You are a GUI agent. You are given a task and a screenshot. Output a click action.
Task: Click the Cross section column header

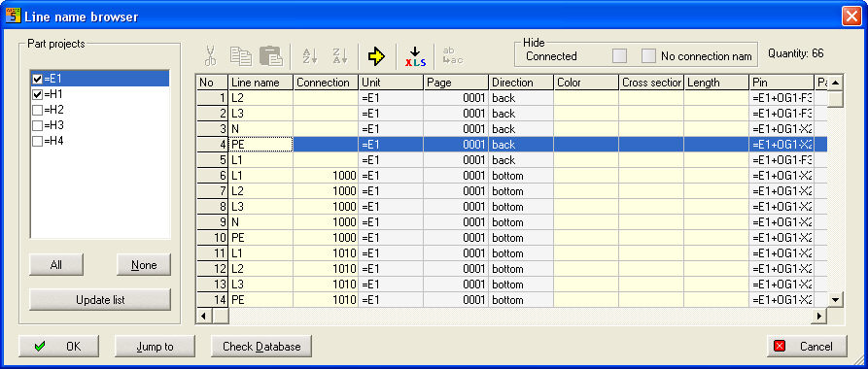pos(651,83)
